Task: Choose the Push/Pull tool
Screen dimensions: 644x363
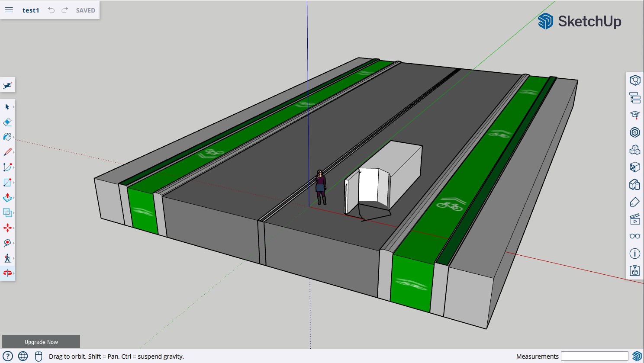Action: tap(7, 198)
